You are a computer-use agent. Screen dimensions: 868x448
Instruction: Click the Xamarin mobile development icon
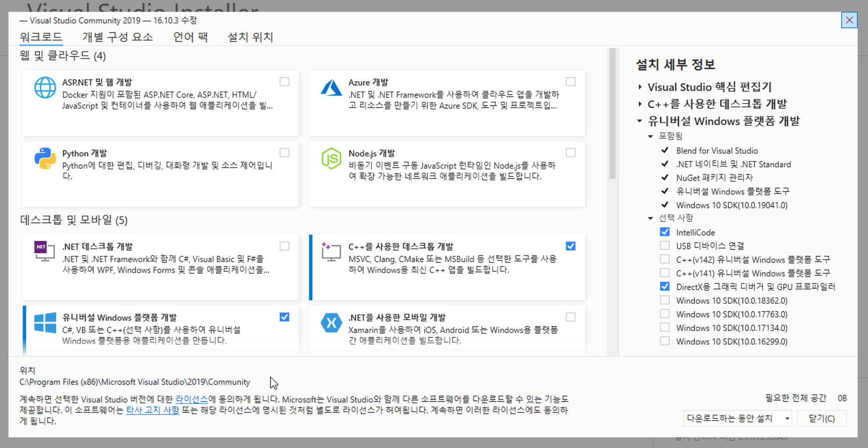tap(331, 323)
